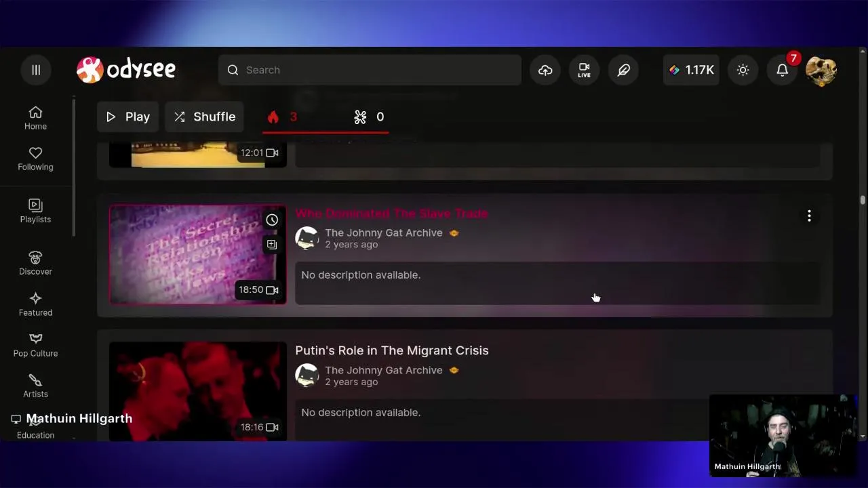Click the Play playlist button

pyautogui.click(x=127, y=117)
